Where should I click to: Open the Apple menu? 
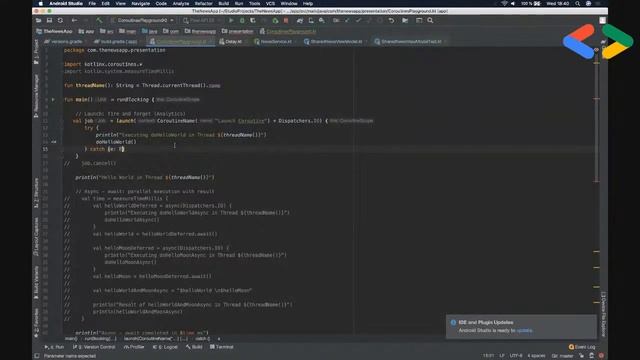click(x=40, y=3)
